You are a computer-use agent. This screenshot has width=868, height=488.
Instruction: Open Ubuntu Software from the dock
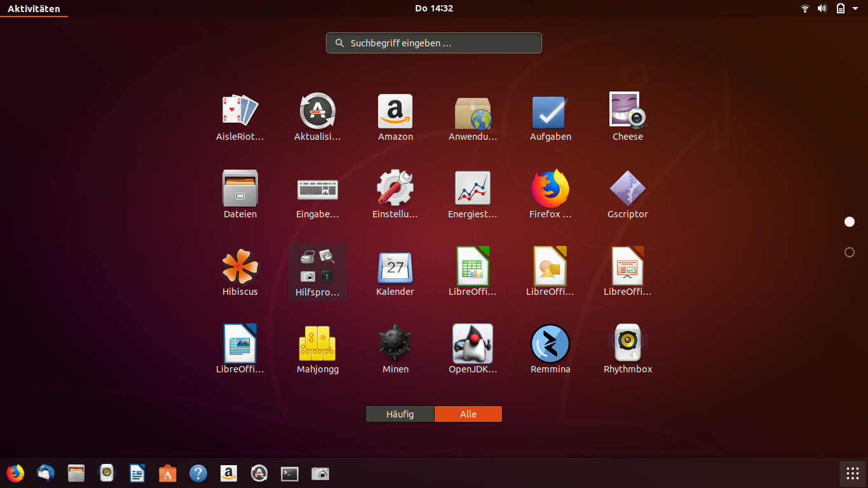coord(168,473)
